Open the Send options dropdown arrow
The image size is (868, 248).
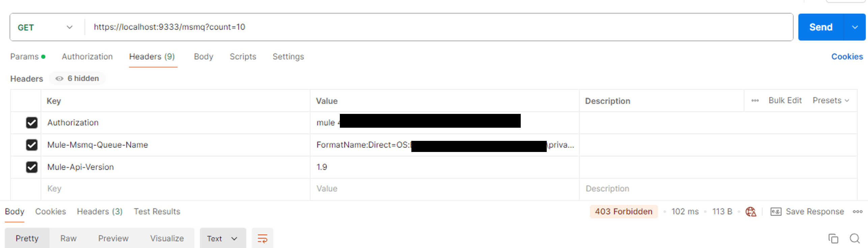(855, 27)
